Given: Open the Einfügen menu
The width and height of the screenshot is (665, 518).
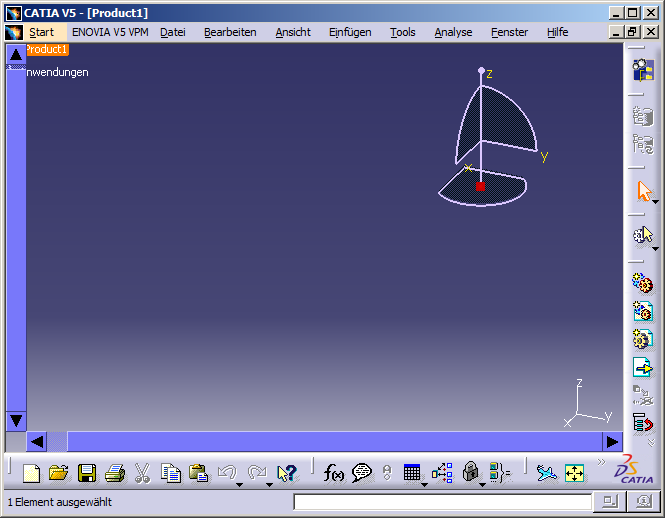Looking at the screenshot, I should pos(350,32).
